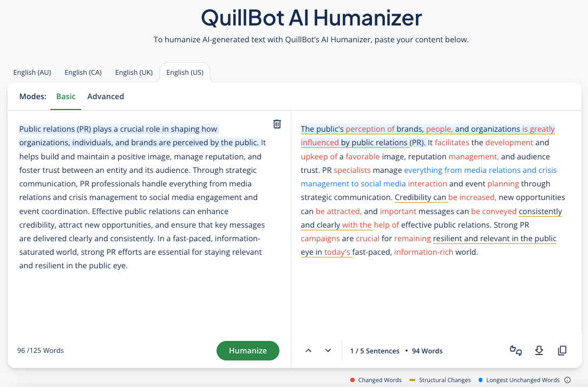The height and width of the screenshot is (387, 588).
Task: Click the thumbs up/down feedback icon
Action: 515,351
